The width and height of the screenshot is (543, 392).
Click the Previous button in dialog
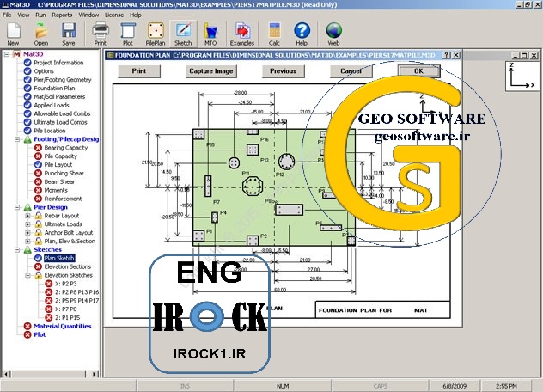coord(283,71)
